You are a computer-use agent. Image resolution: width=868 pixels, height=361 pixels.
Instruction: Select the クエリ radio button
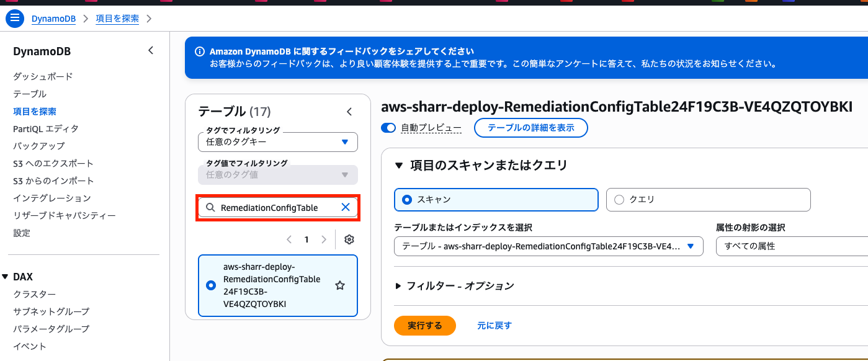tap(619, 200)
